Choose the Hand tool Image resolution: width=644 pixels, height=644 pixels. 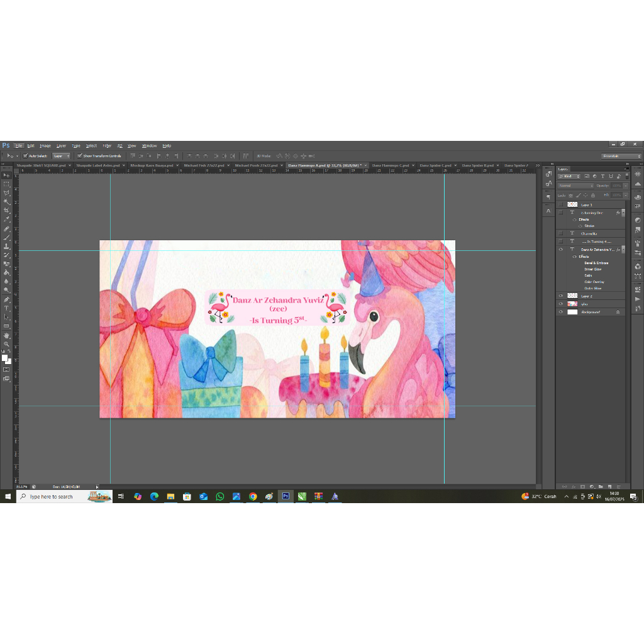6,335
